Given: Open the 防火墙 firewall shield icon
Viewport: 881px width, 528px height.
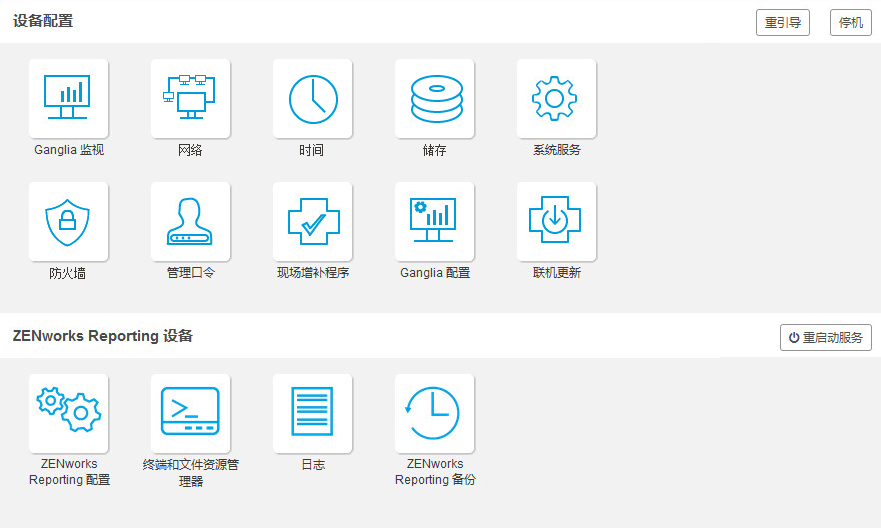Looking at the screenshot, I should point(69,221).
